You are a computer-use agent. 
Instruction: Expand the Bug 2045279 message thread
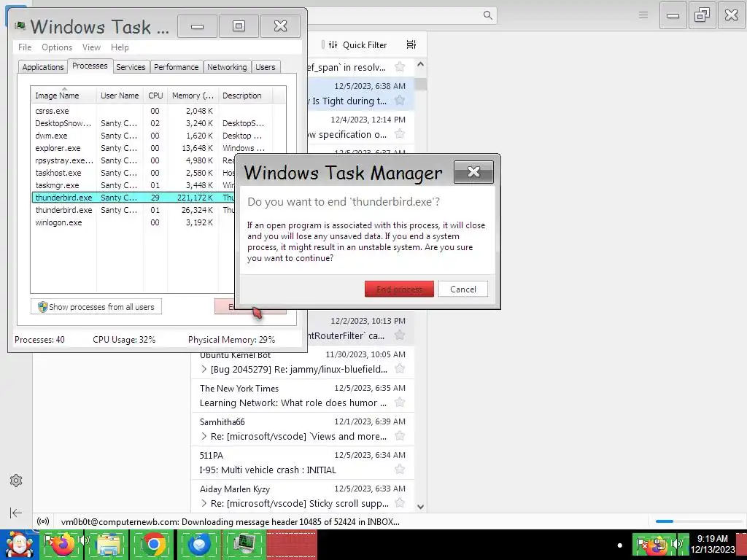click(204, 369)
